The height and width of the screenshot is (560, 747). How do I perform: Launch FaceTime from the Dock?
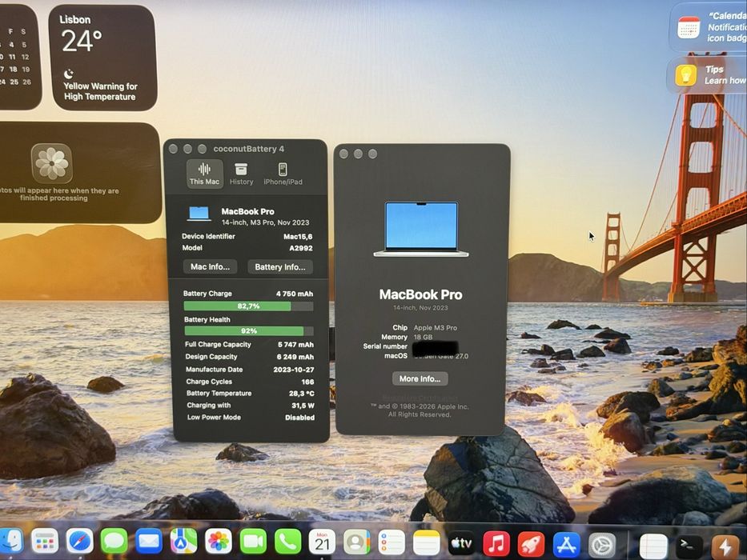coord(253,542)
